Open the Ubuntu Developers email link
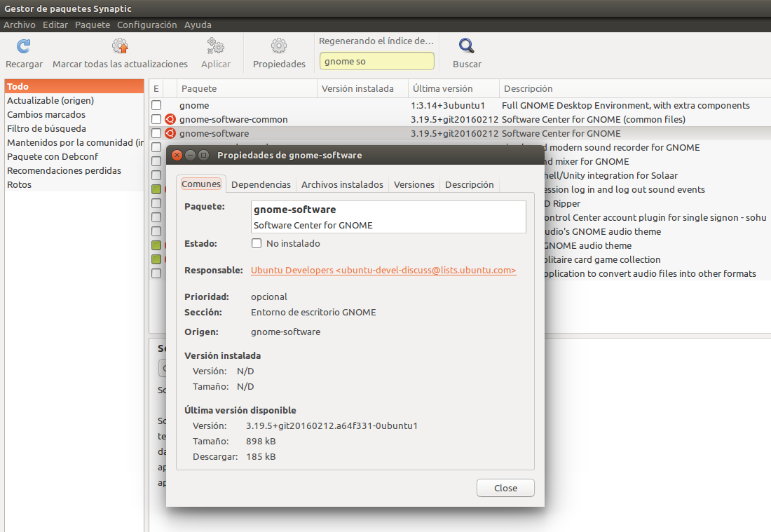Screen dimensions: 771x532 tap(383, 270)
